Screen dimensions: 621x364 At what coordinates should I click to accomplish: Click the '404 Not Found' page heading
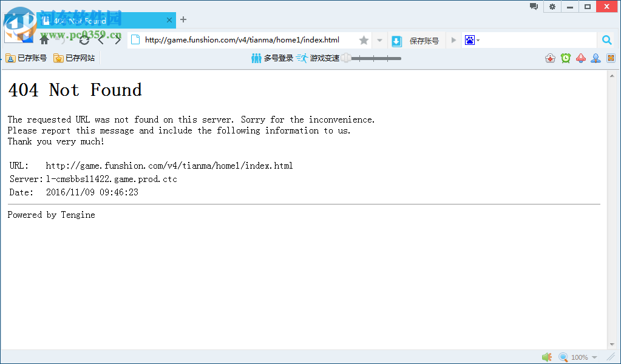click(75, 90)
